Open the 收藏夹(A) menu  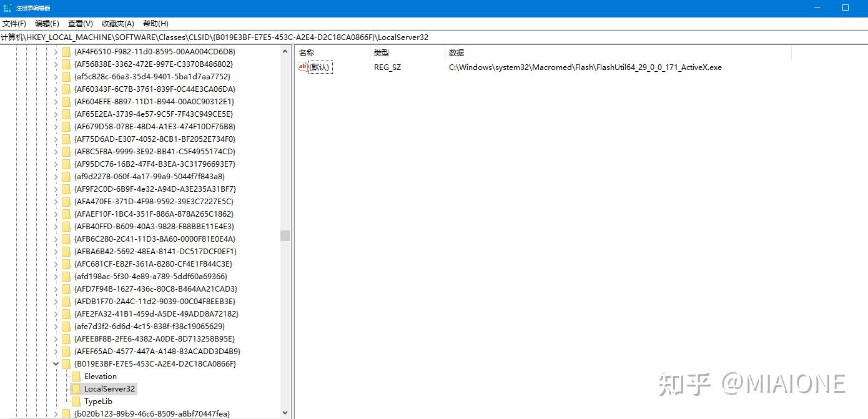tap(117, 23)
